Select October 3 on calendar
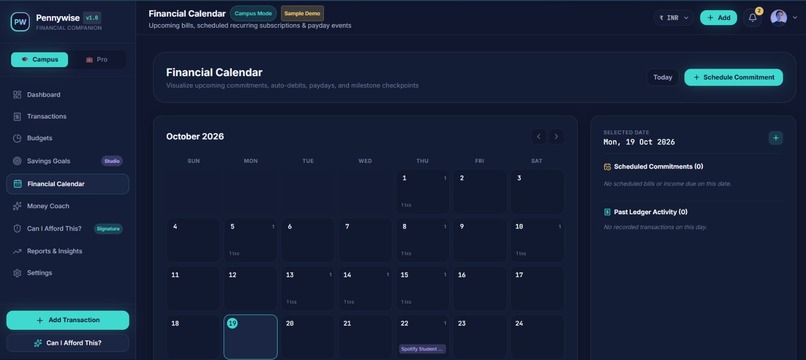Screen dimensions: 806x360 click(x=537, y=192)
